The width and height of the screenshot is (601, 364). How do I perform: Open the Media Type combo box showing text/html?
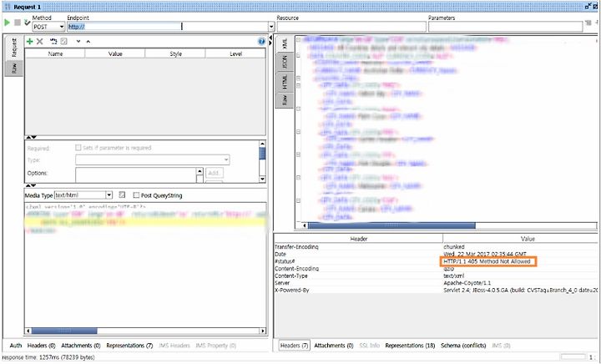coord(83,195)
